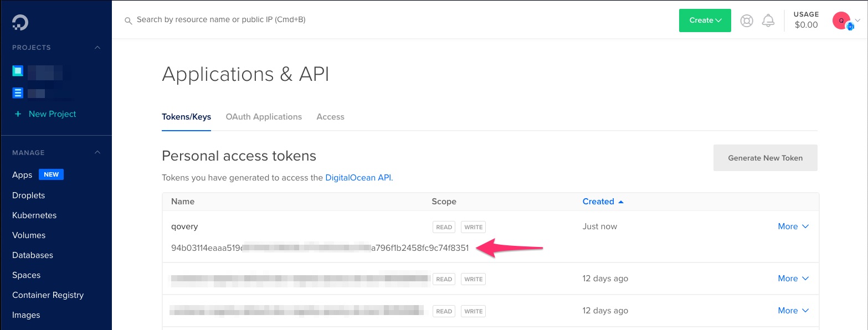Click the NEW badge beside Apps
Screen dimensions: 868x330
tap(52, 174)
